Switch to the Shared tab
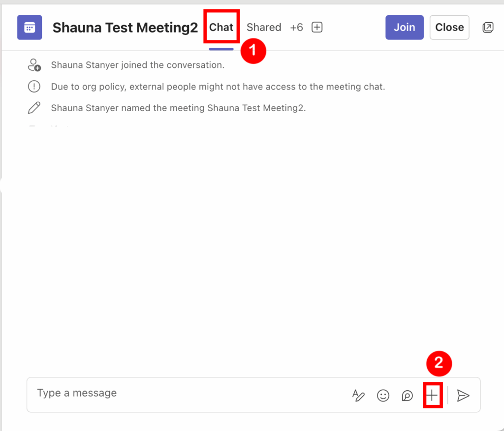 pos(264,28)
